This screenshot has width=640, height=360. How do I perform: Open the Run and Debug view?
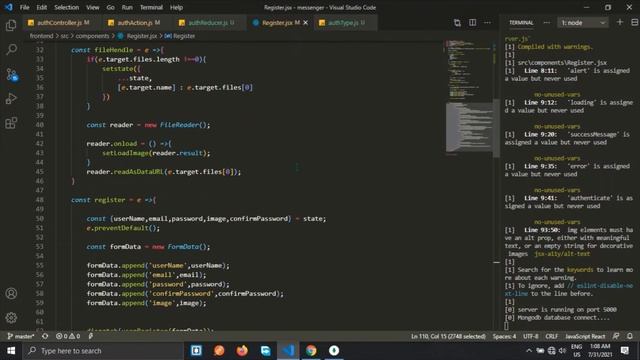(x=11, y=98)
